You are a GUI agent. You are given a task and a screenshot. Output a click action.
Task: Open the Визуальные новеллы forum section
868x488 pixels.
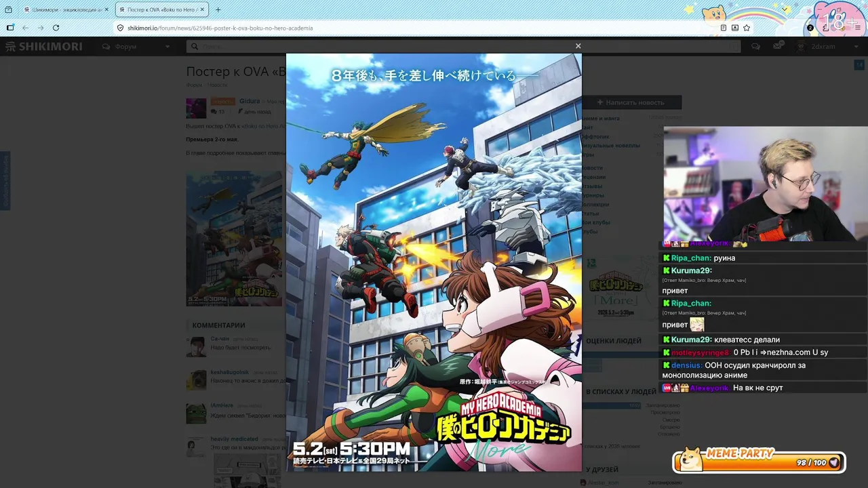tap(611, 145)
